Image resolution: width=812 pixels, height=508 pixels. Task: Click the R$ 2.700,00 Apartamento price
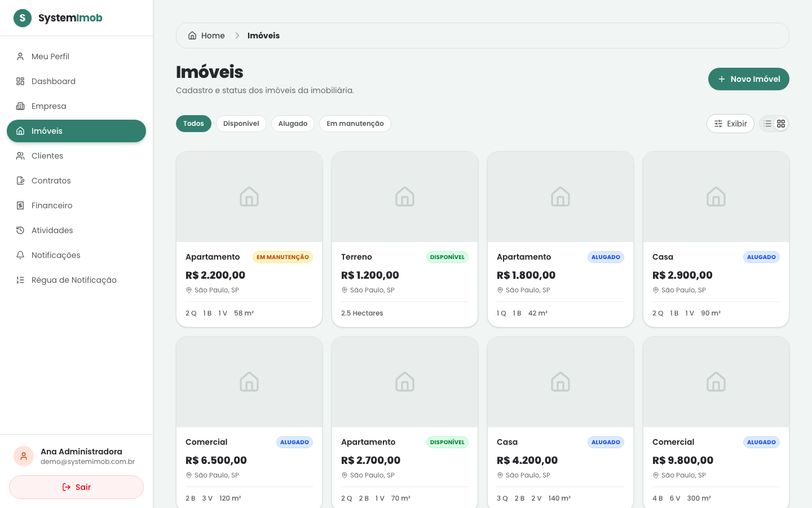coord(371,461)
